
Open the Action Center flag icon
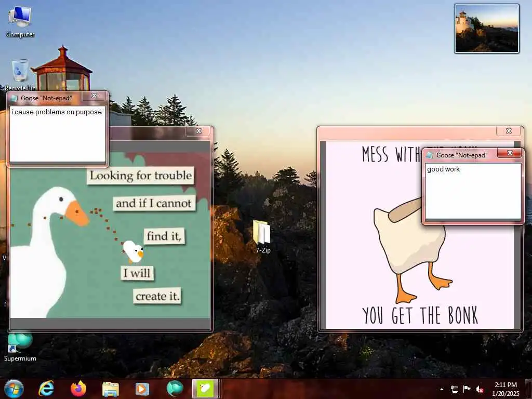pos(467,389)
